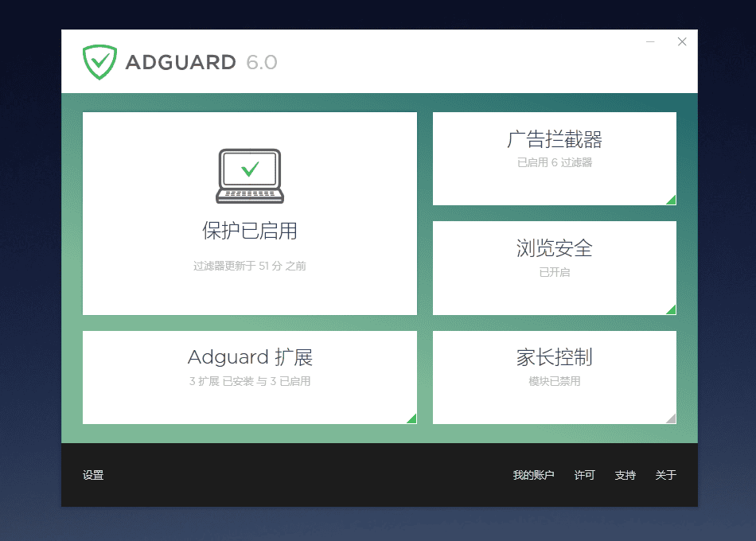The height and width of the screenshot is (541, 756).
Task: Open 设置 in the bottom bar
Action: click(93, 475)
